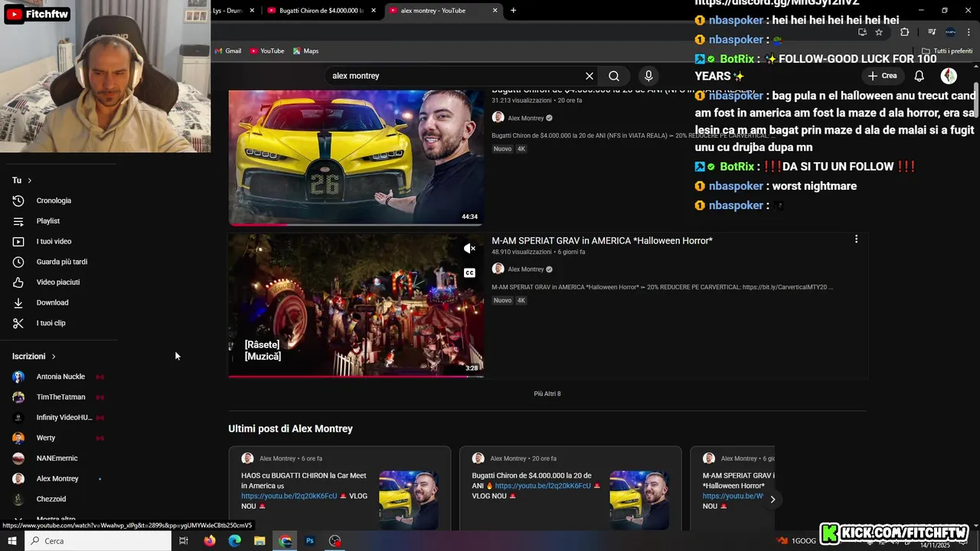The image size is (980, 551).
Task: Click into the YouTube search field
Action: 456,76
